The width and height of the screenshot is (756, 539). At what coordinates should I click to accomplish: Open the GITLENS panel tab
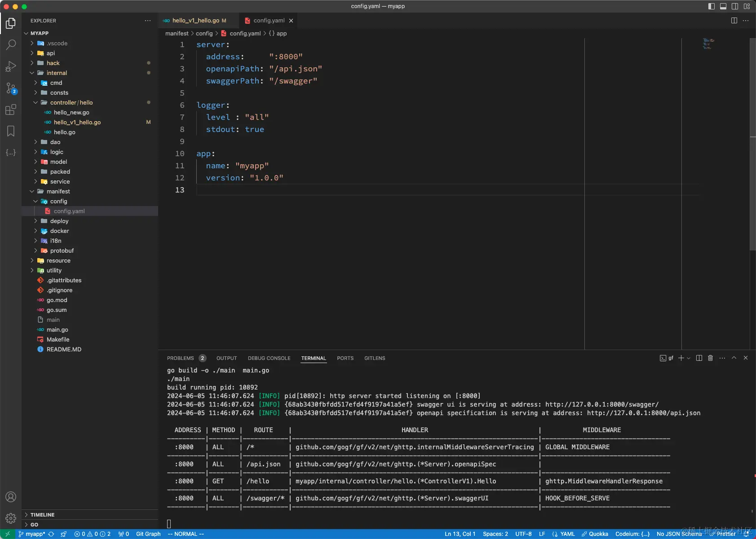coord(375,358)
